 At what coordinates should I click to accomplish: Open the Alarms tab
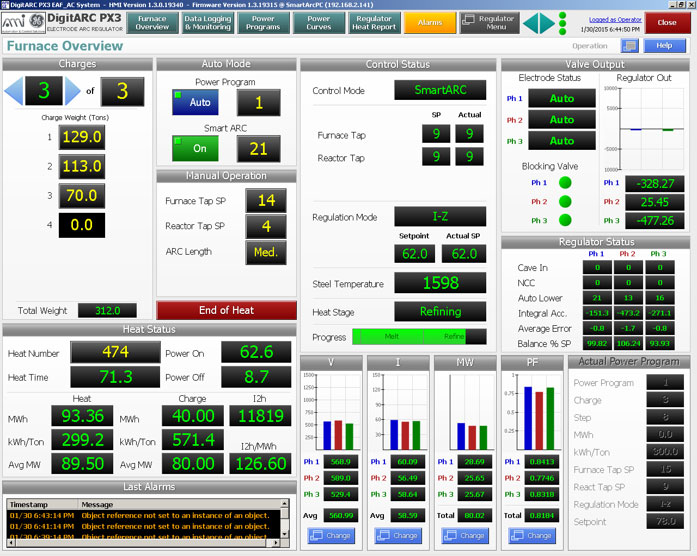(x=430, y=23)
